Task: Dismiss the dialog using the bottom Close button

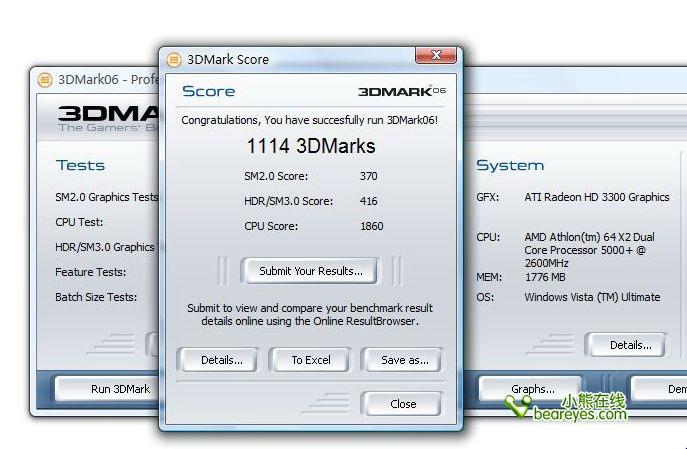Action: [x=403, y=404]
